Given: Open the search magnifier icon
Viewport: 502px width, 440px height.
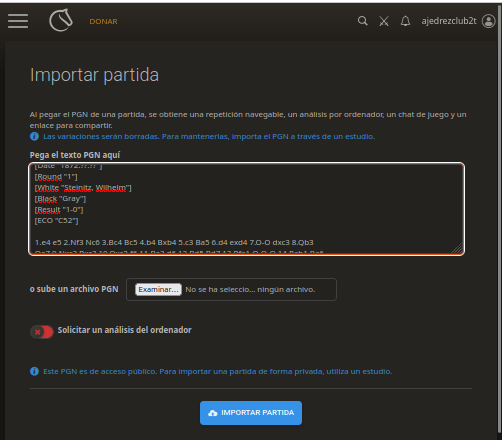Looking at the screenshot, I should 363,21.
